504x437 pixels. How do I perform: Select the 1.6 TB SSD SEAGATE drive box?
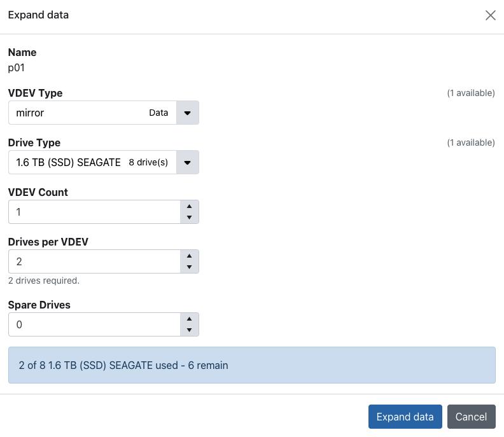click(x=92, y=162)
